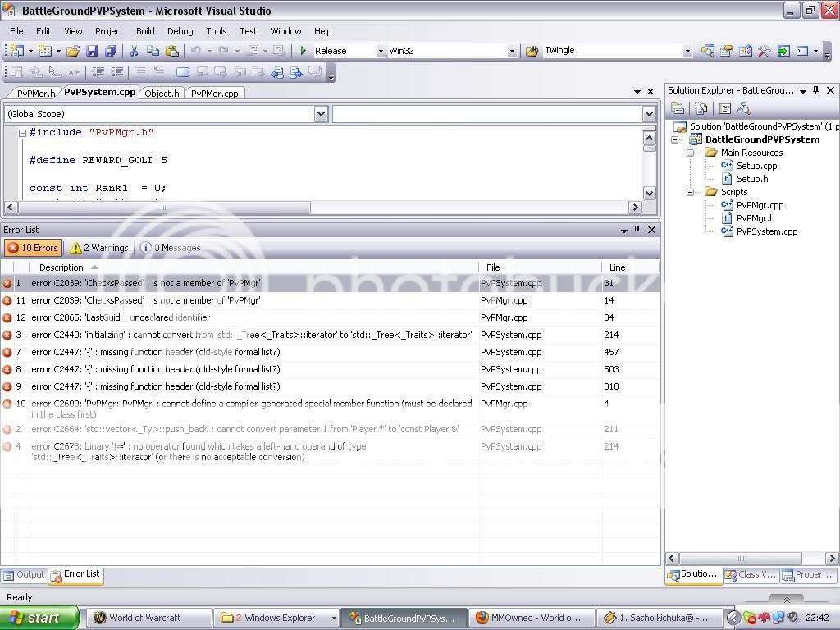The height and width of the screenshot is (630, 840).
Task: Click the Copy icon in toolbar
Action: coord(153,51)
